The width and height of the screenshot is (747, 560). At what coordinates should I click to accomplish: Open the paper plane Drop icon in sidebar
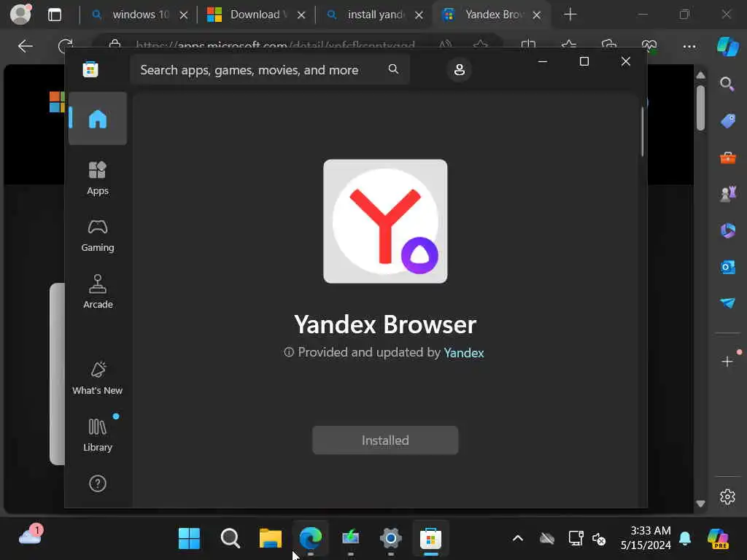[x=727, y=303]
